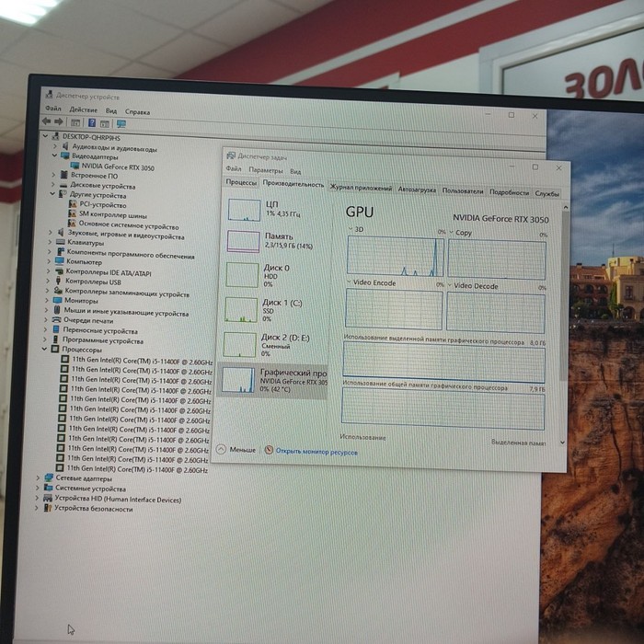Open the 3D graph engine dropdown
Image resolution: width=644 pixels, height=644 pixels.
point(351,229)
